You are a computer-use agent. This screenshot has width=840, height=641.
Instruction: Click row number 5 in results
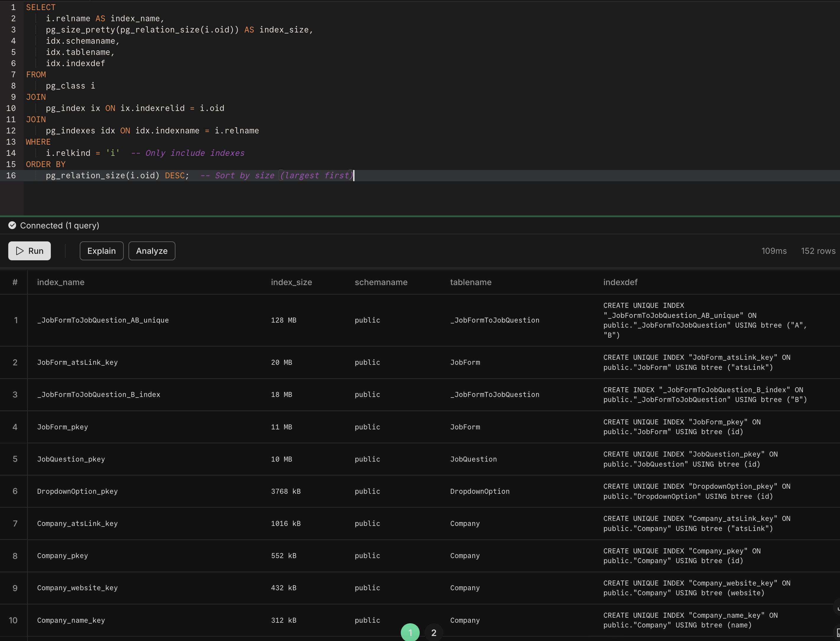[x=15, y=459]
